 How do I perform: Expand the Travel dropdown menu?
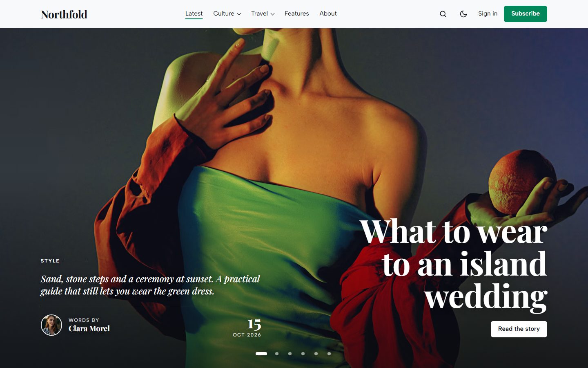[x=263, y=13]
